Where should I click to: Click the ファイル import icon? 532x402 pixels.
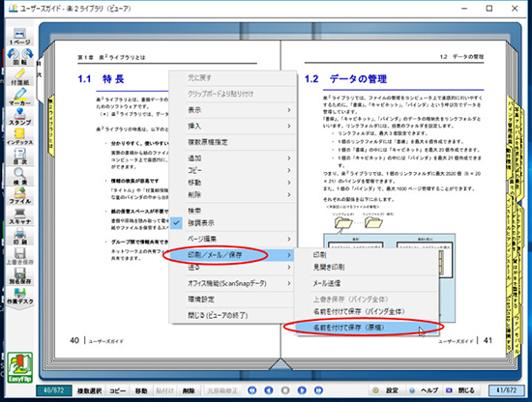(x=19, y=196)
